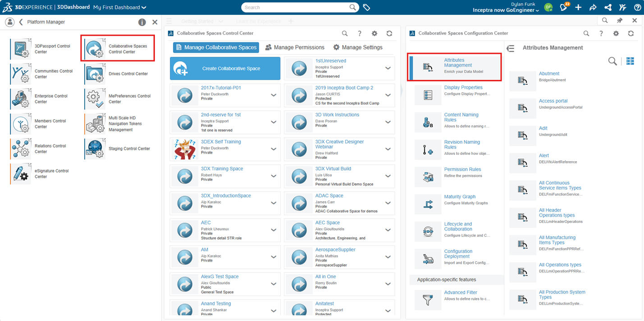Open Drives Control Center icon
Screen dimensions: 644x321
(x=95, y=74)
